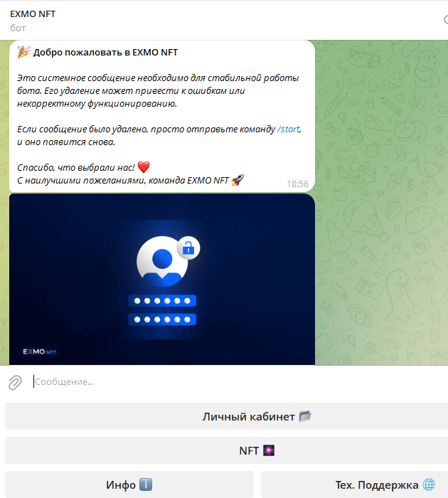Open the EXMO NFT chat header title

click(33, 14)
